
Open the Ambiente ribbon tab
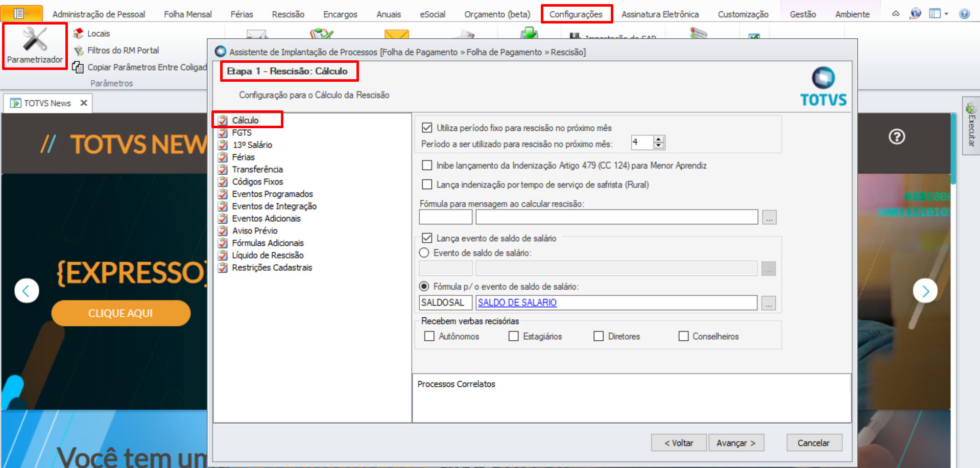coord(852,14)
